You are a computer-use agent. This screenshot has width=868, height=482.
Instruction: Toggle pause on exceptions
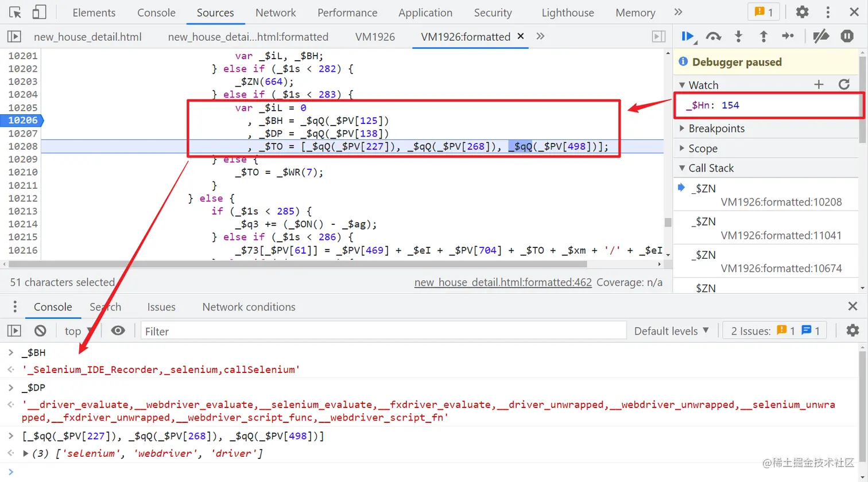click(847, 37)
